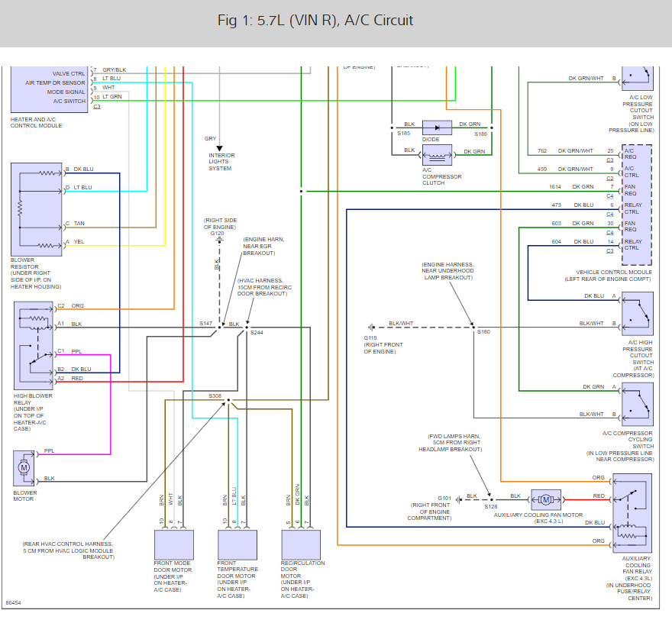Click the 'DIODE' label
The height and width of the screenshot is (623, 672).
[x=431, y=139]
